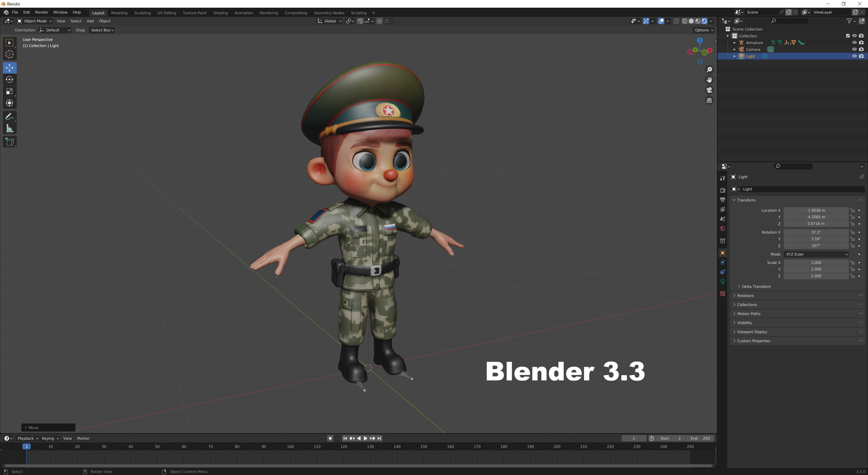Open the Collection properties tab

tap(722, 241)
